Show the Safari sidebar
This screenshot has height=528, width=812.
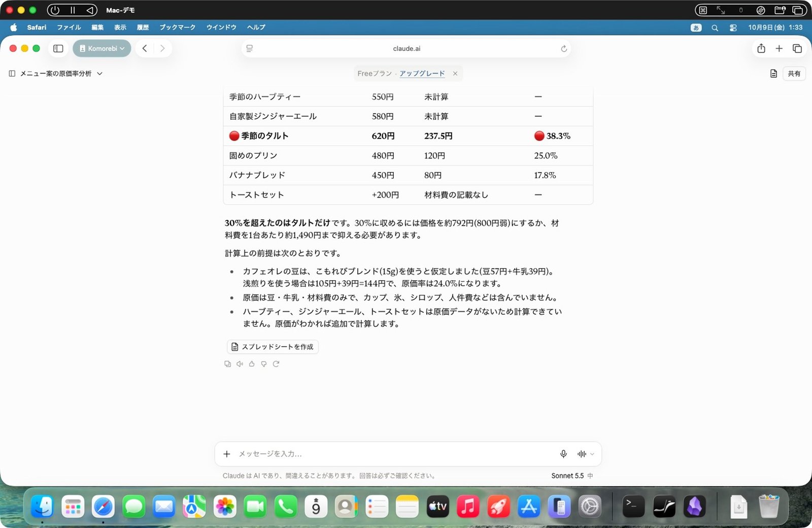[58, 49]
